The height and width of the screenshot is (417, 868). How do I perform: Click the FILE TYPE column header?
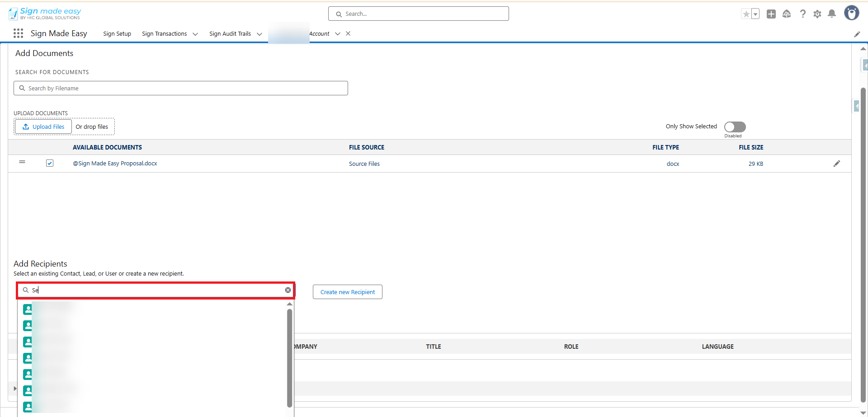click(x=665, y=147)
